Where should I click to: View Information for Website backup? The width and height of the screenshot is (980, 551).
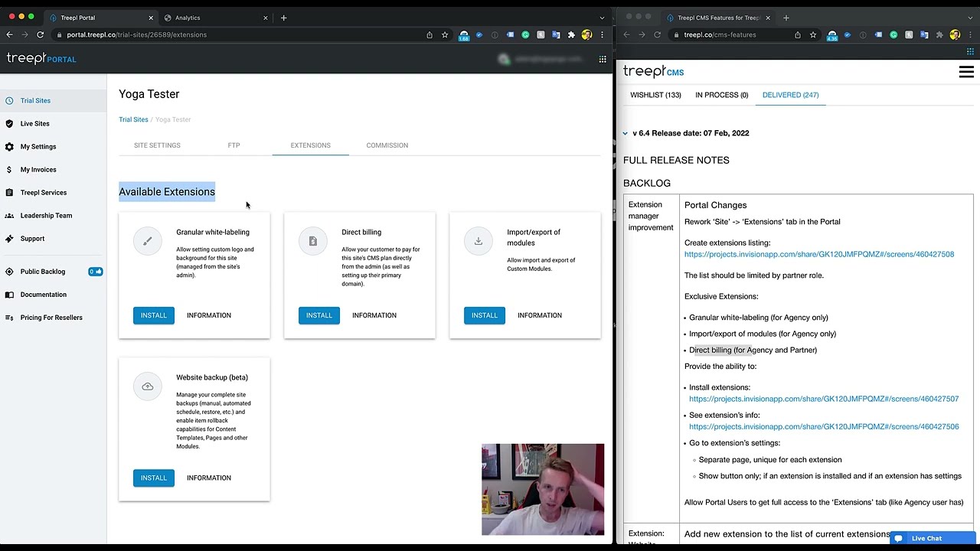209,478
